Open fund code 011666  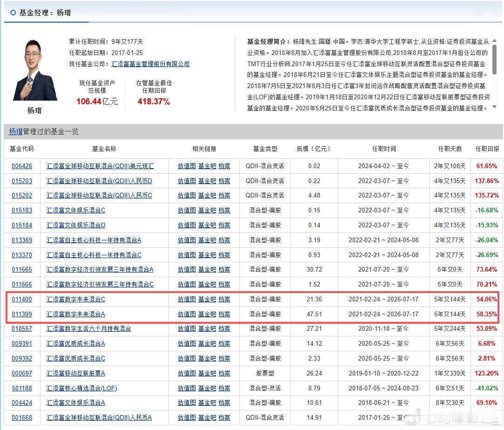click(x=22, y=284)
